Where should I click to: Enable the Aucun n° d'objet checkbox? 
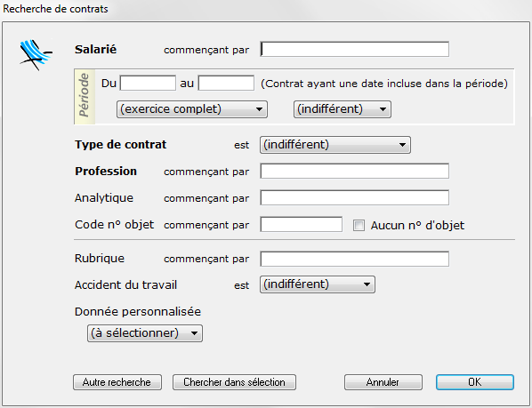359,226
